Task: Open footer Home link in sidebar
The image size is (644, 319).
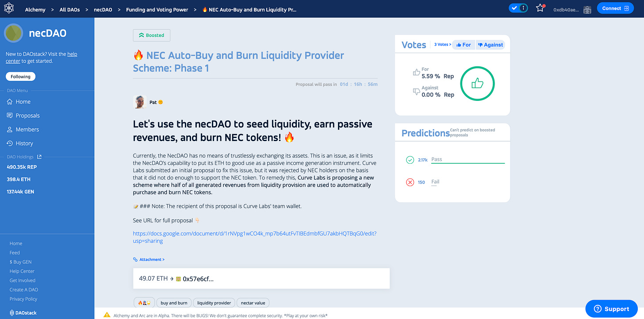Action: [16, 243]
